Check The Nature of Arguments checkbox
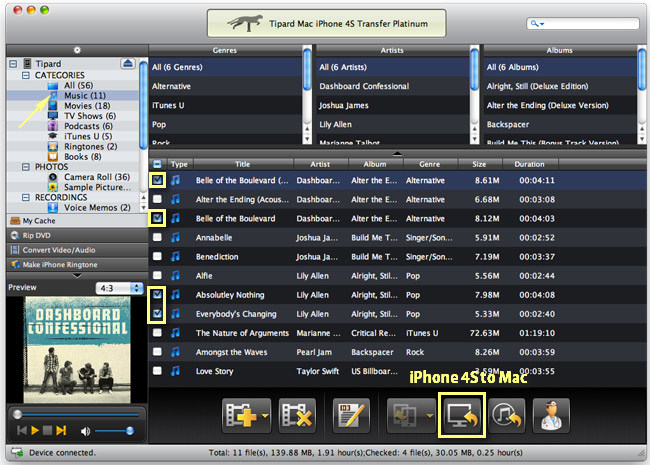This screenshot has width=650, height=465. pyautogui.click(x=158, y=333)
